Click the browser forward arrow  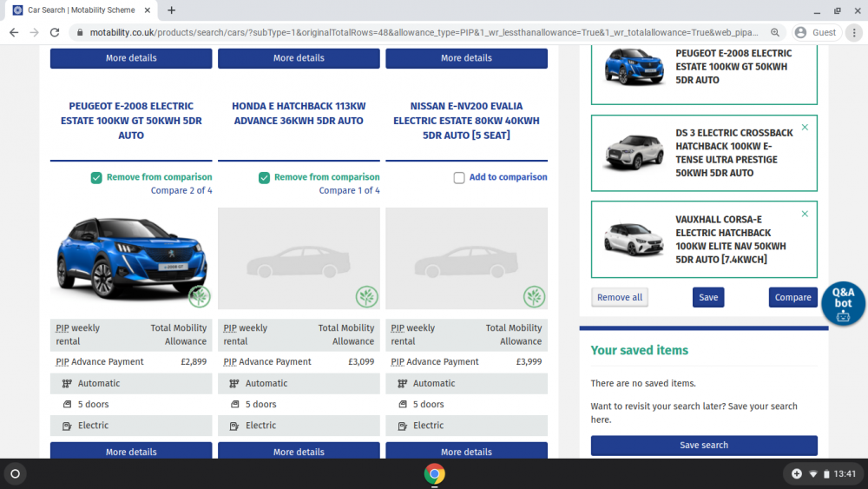tap(35, 33)
